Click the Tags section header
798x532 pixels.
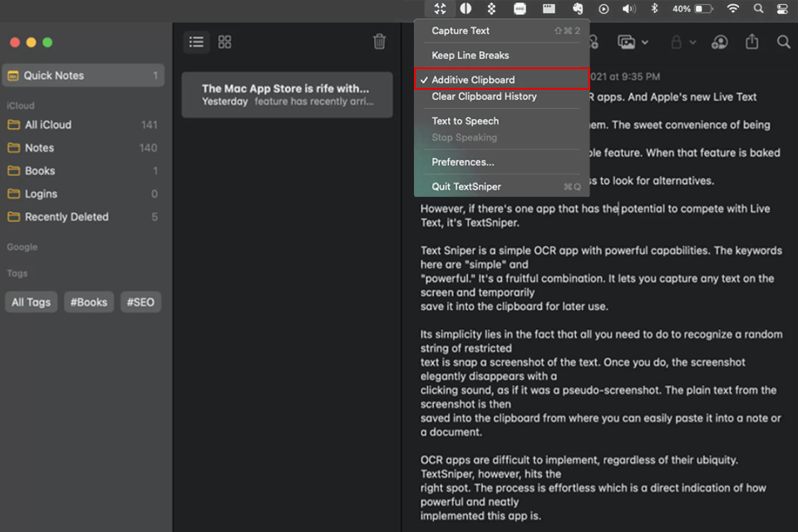(17, 273)
